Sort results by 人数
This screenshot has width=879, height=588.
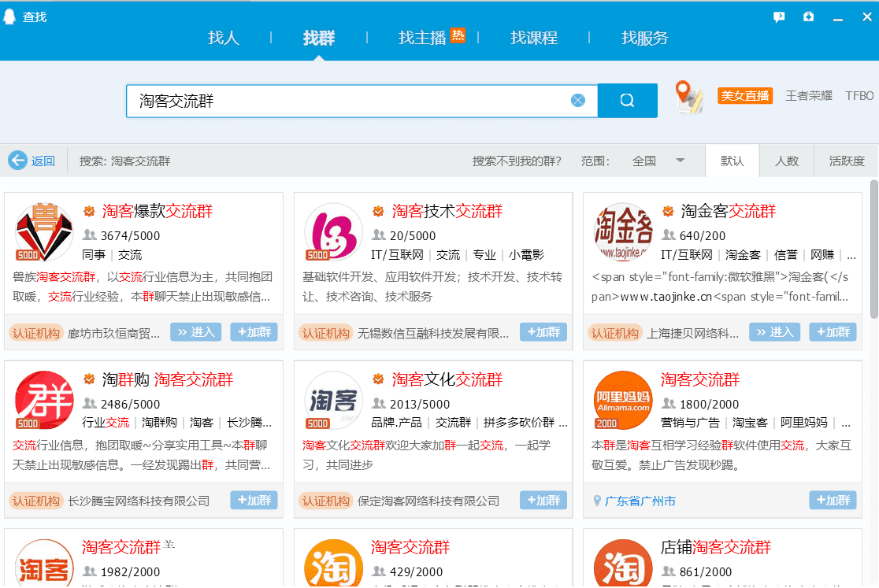[x=787, y=161]
